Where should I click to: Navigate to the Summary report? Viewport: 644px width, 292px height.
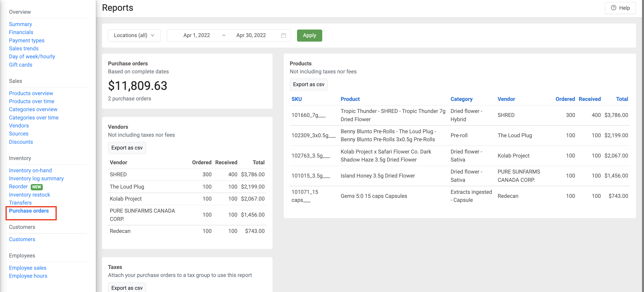(20, 24)
